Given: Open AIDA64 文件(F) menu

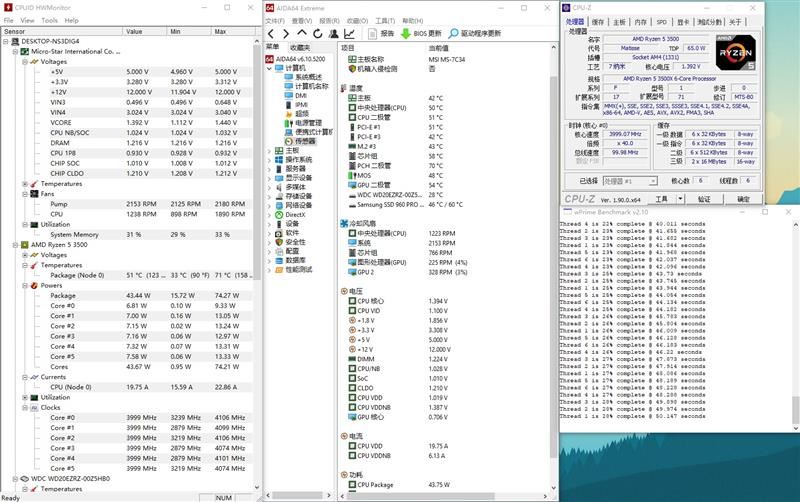Looking at the screenshot, I should (x=274, y=21).
